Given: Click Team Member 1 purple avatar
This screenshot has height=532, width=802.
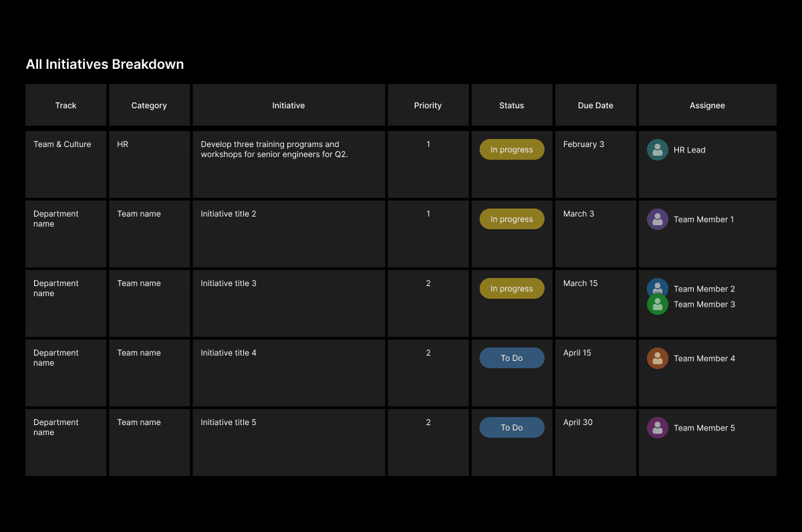Looking at the screenshot, I should [658, 219].
